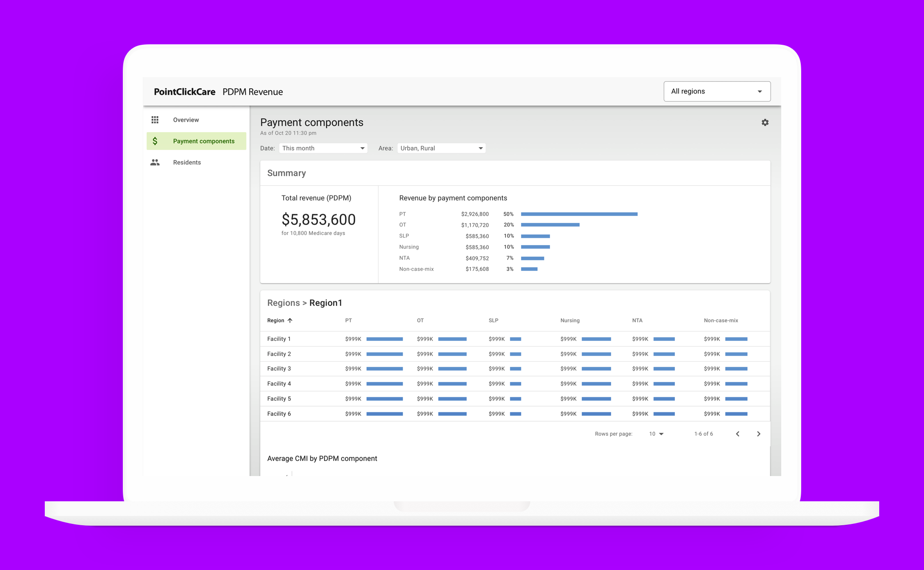924x570 pixels.
Task: Click 'Average CMI by PDPM component' heading
Action: (x=322, y=458)
